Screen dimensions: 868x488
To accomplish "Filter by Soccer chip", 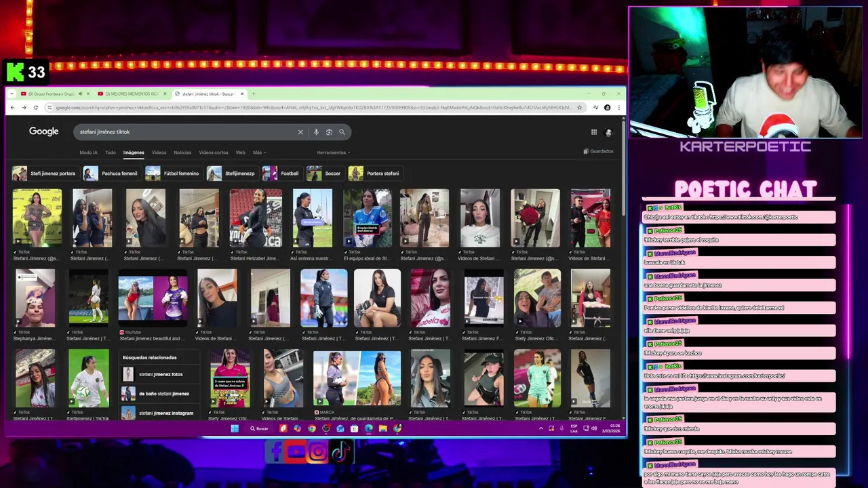I will tap(325, 174).
